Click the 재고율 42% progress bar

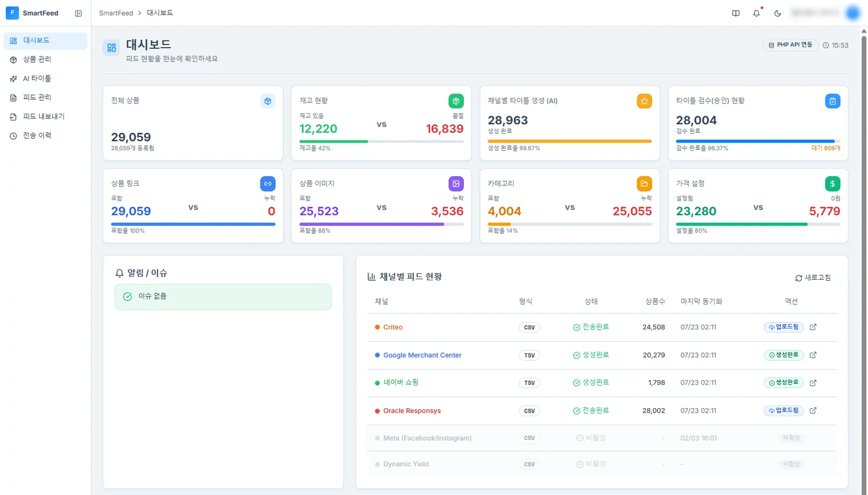[x=381, y=142]
